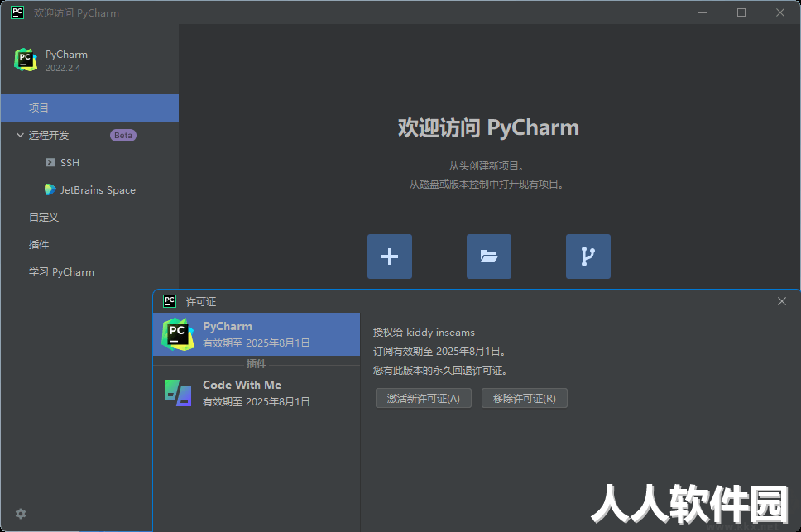Click the SSH terminal icon

point(50,162)
